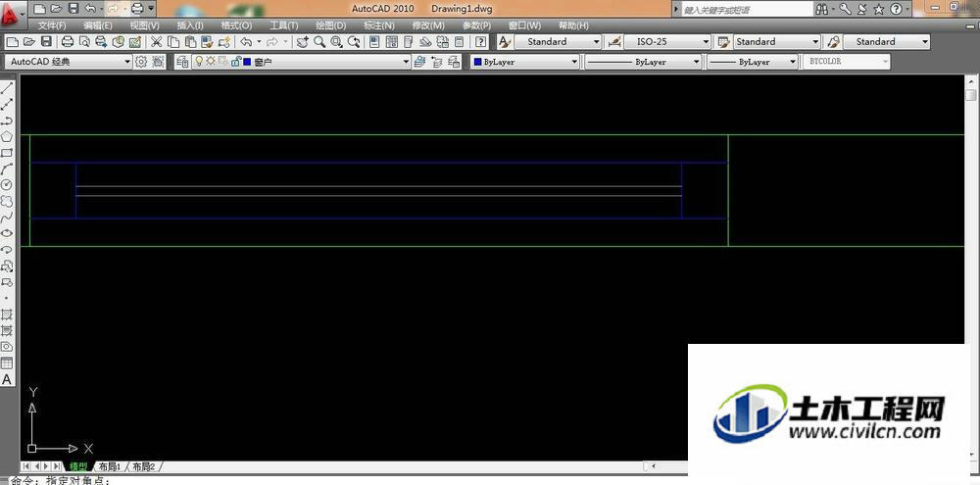
Task: Select the Spline draw tool
Action: point(7,218)
